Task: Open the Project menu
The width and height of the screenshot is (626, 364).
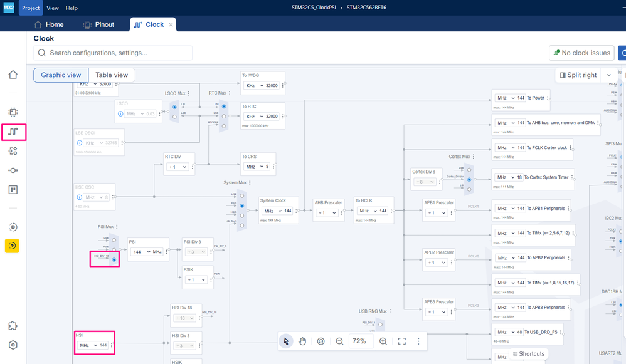Action: coord(31,8)
